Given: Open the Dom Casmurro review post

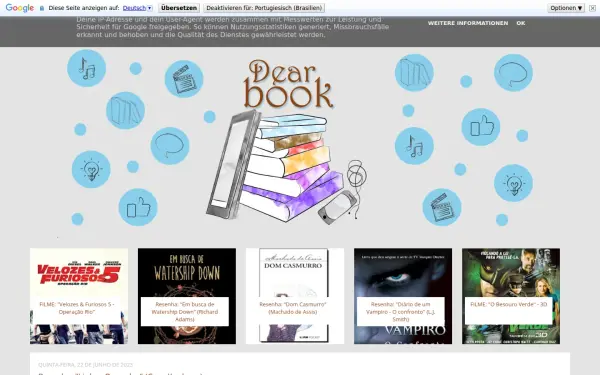Looking at the screenshot, I should pyautogui.click(x=295, y=296).
